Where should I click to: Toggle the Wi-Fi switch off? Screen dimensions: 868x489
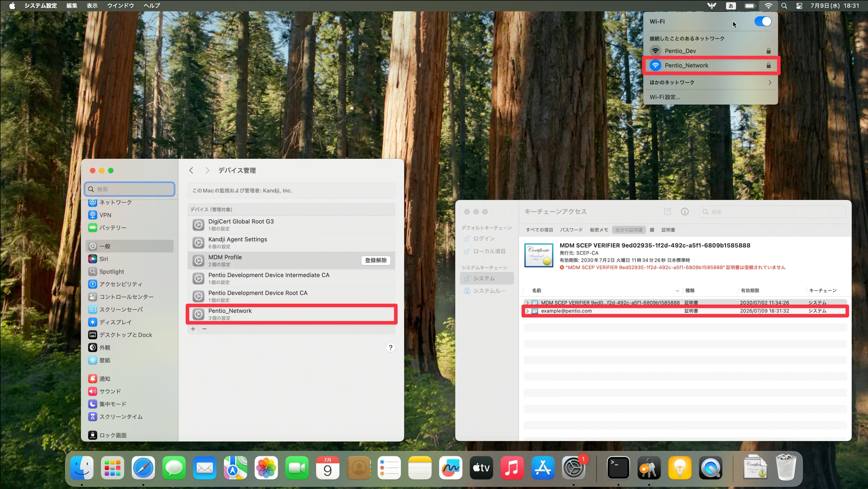[763, 21]
